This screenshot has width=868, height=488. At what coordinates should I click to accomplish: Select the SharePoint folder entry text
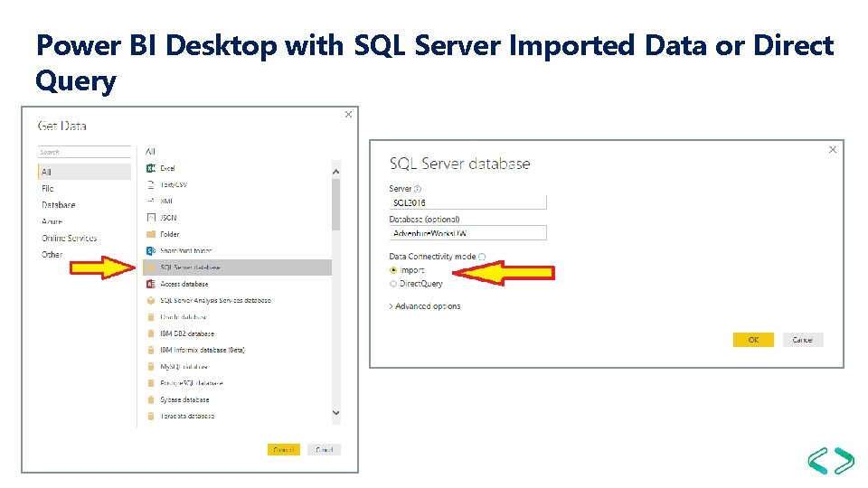coord(186,250)
